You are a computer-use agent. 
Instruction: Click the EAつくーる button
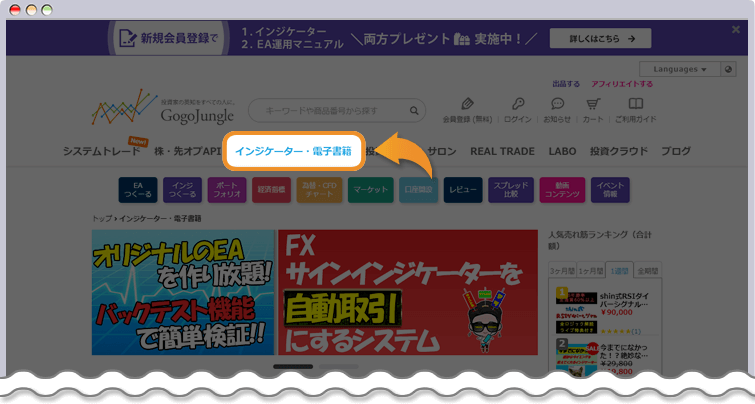138,190
